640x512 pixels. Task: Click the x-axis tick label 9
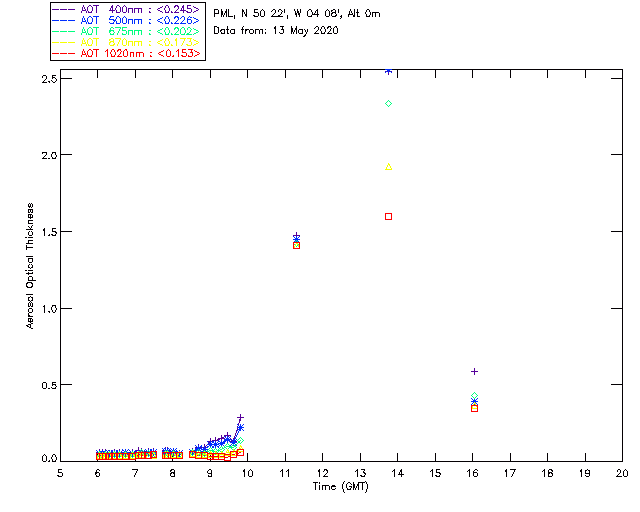coord(210,473)
